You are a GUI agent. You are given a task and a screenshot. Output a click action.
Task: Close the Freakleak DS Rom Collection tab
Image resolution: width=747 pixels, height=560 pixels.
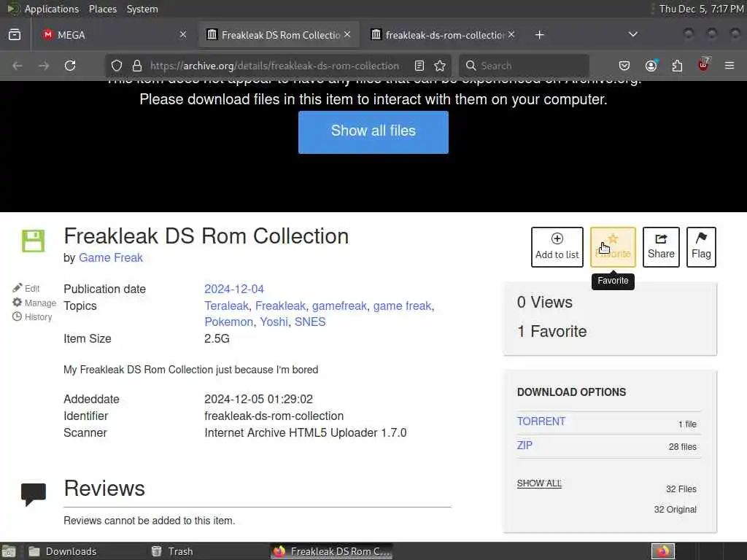click(347, 35)
